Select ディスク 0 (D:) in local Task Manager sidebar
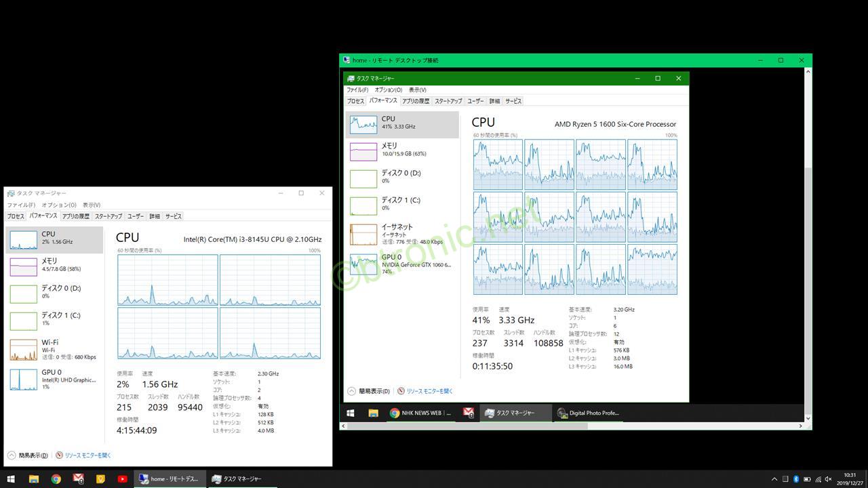This screenshot has width=868, height=488. (x=54, y=291)
